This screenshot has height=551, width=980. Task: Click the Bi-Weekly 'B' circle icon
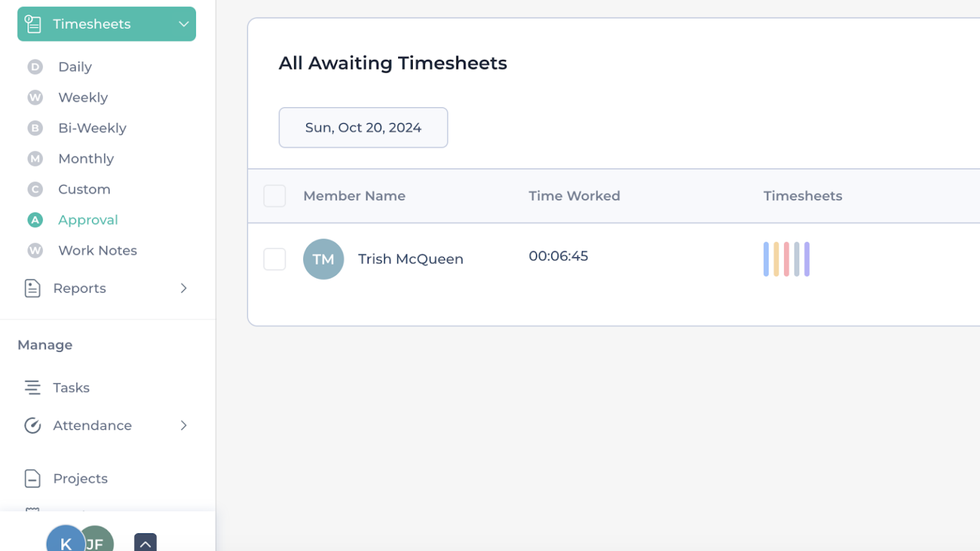(35, 128)
